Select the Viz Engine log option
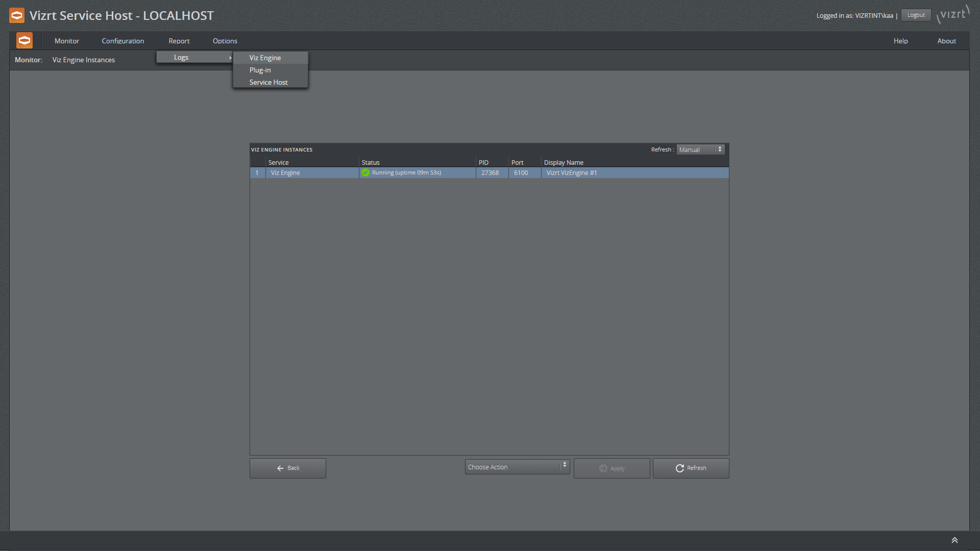Screen dimensions: 980x551 coord(265,57)
